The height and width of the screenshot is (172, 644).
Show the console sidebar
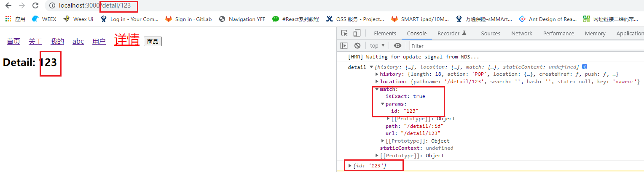coord(344,45)
